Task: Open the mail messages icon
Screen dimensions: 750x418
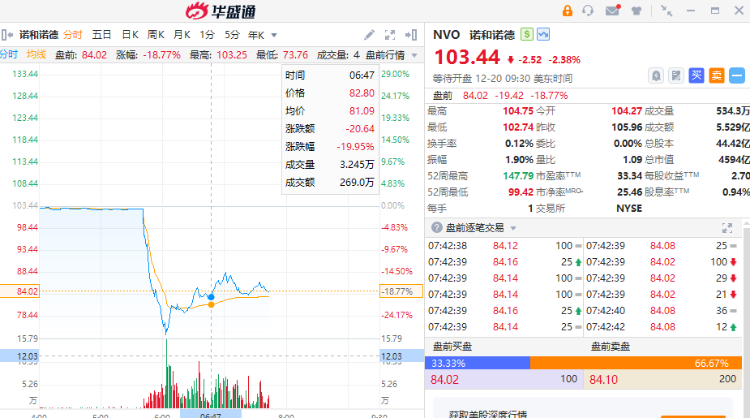Action: pyautogui.click(x=614, y=11)
